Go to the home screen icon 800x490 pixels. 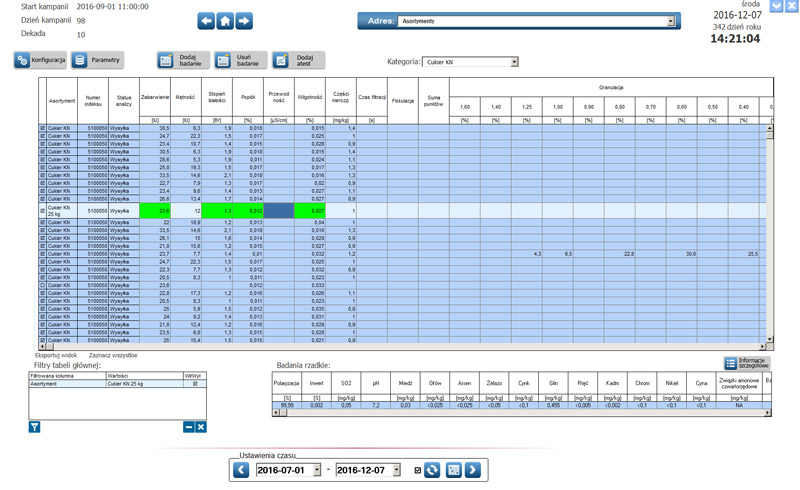pos(225,21)
